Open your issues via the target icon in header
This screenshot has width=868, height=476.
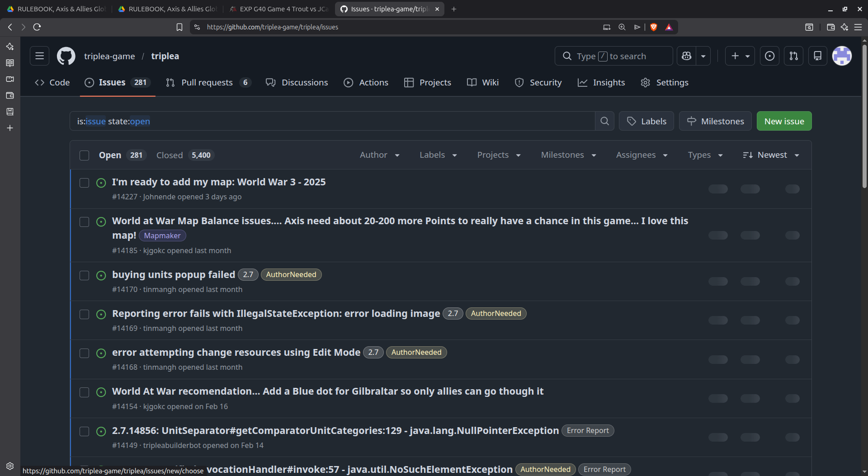(x=769, y=56)
